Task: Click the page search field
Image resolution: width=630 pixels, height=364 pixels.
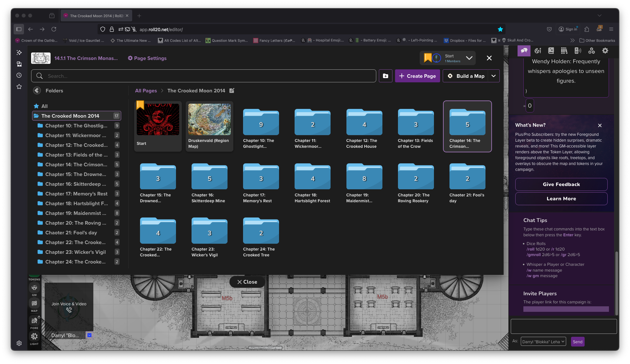Action: (x=207, y=76)
